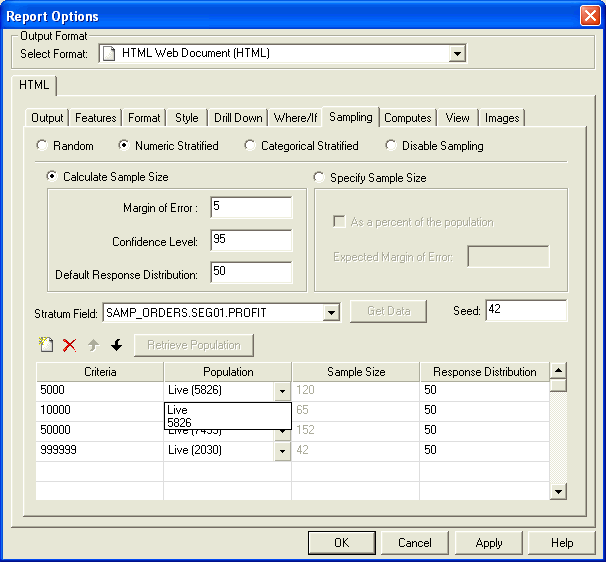The height and width of the screenshot is (562, 606).
Task: Select the outer HTML tab
Action: (x=34, y=85)
